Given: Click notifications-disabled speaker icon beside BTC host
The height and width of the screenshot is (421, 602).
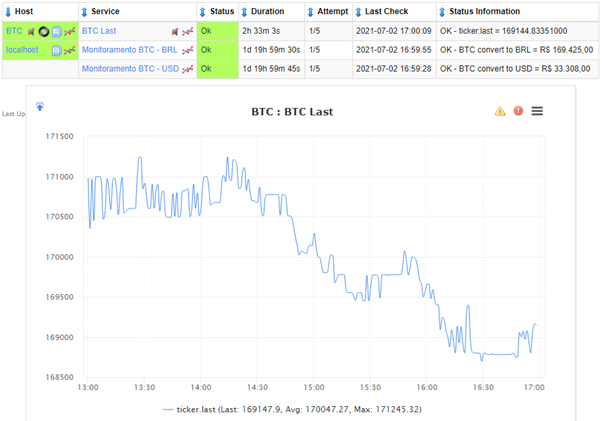Looking at the screenshot, I should [x=31, y=31].
